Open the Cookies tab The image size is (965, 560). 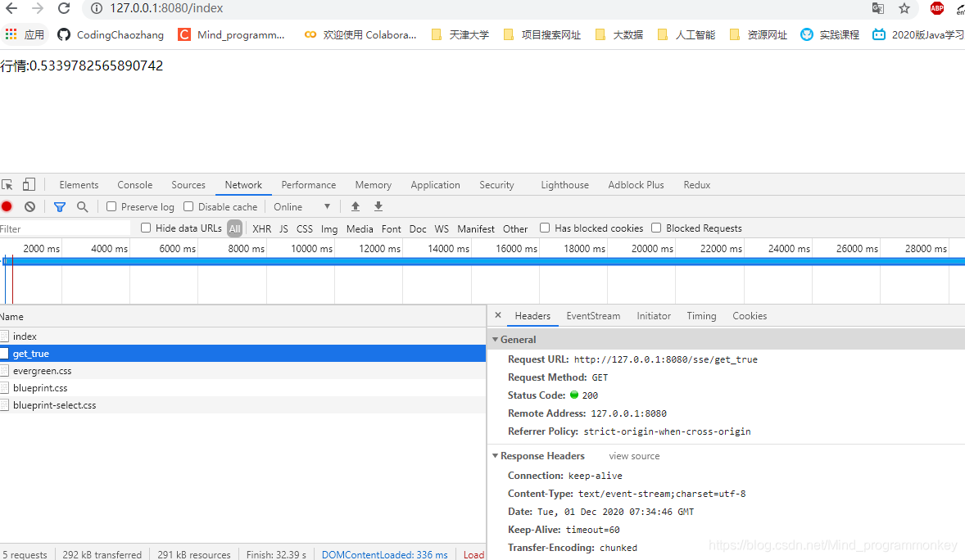(x=749, y=316)
